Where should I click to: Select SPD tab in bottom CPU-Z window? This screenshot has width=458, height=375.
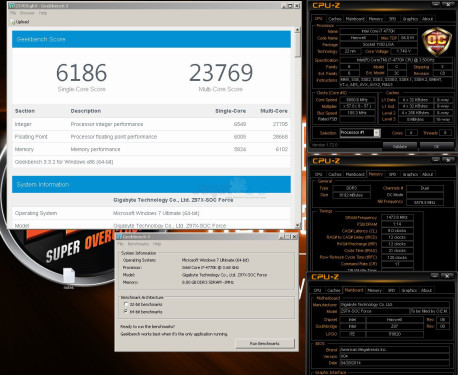pyautogui.click(x=391, y=290)
